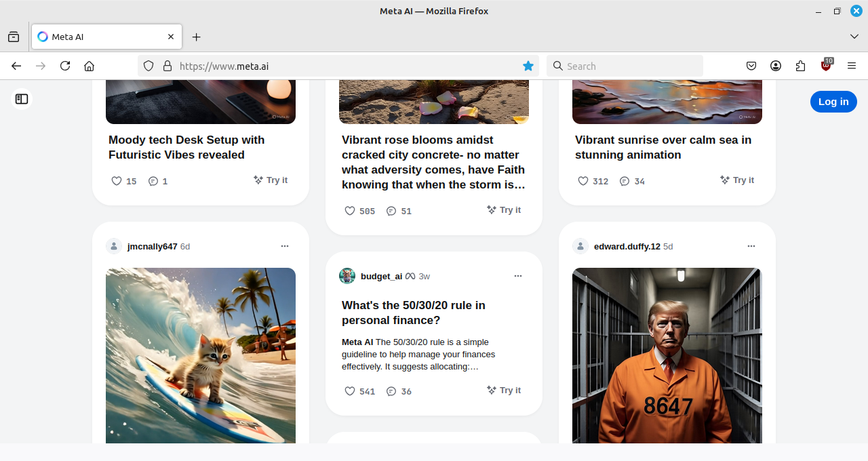Open the orange jumpsuit 8647 image
Screen dimensions: 868x461
click(x=667, y=355)
